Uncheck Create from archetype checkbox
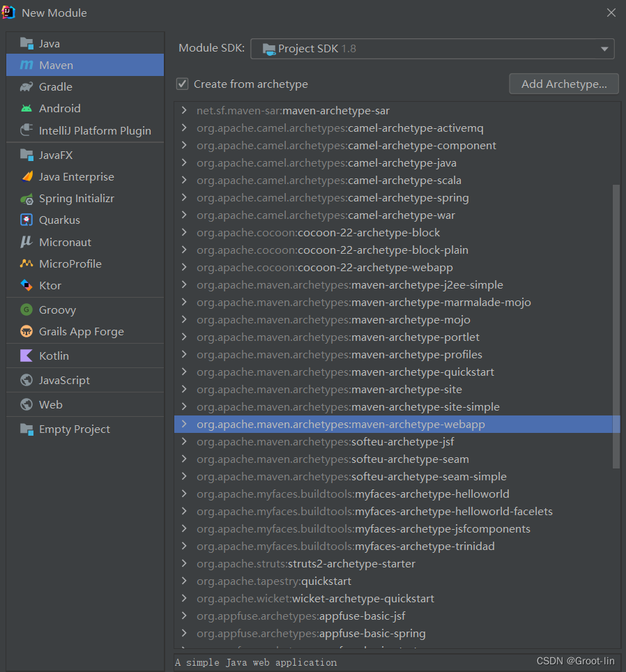The width and height of the screenshot is (626, 672). 182,84
